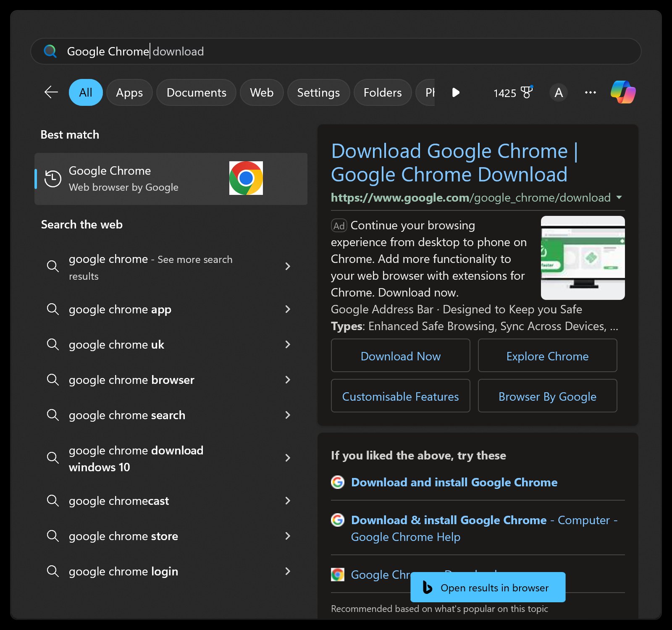Click magnifier icon beside google chrome login

[x=53, y=571]
